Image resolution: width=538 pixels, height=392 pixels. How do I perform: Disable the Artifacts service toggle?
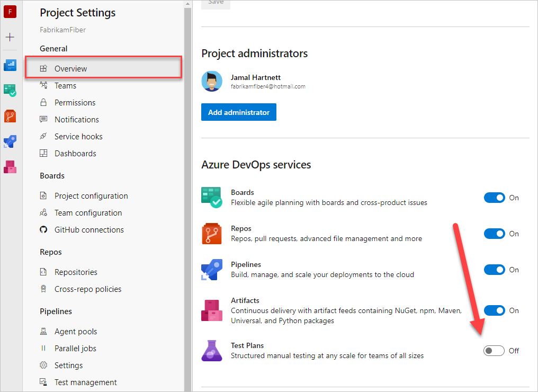click(x=494, y=310)
